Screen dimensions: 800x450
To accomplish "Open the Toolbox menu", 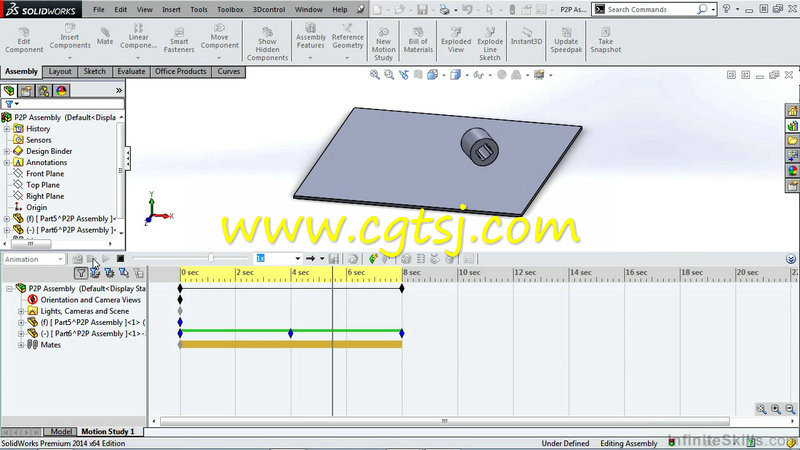I will pyautogui.click(x=230, y=9).
